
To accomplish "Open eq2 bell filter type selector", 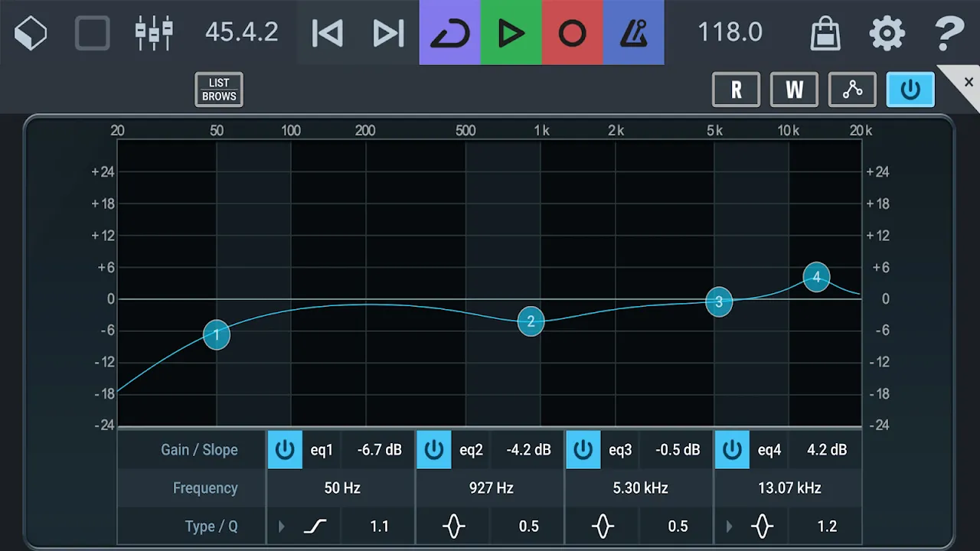I will [454, 527].
